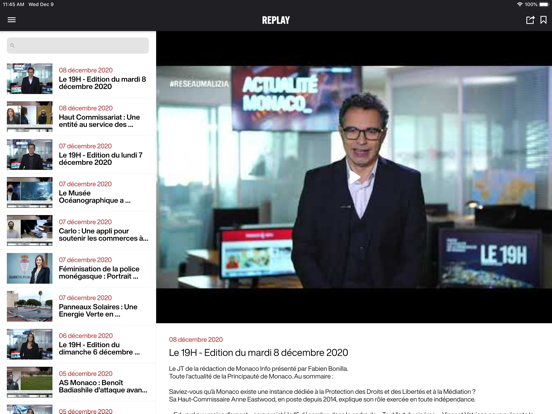
Task: Select 'Panneaux Solaires : Une Energie Verte' item
Action: pyautogui.click(x=98, y=311)
